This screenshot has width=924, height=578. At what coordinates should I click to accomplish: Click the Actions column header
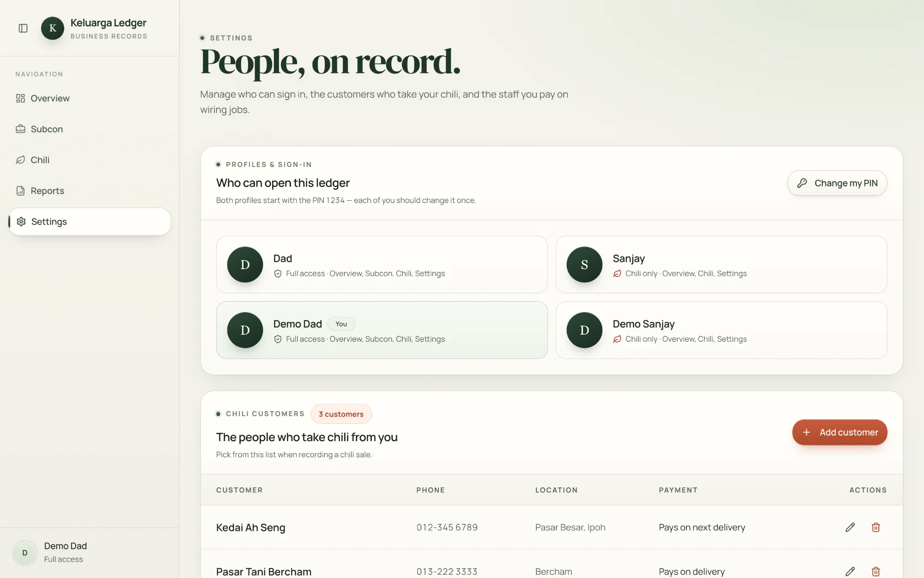tap(868, 490)
